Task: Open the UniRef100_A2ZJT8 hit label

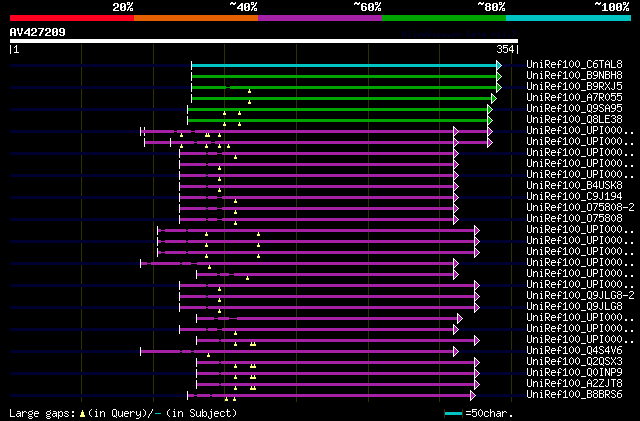Action: pos(574,383)
